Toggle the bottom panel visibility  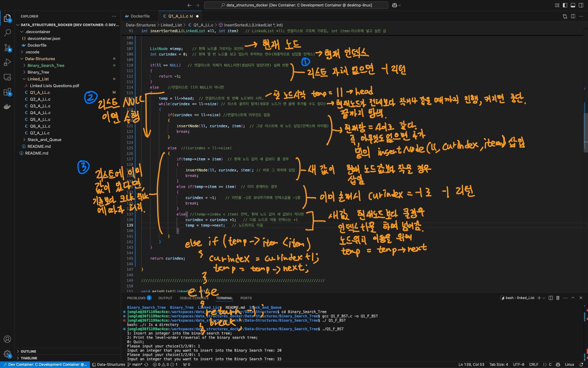(573, 5)
